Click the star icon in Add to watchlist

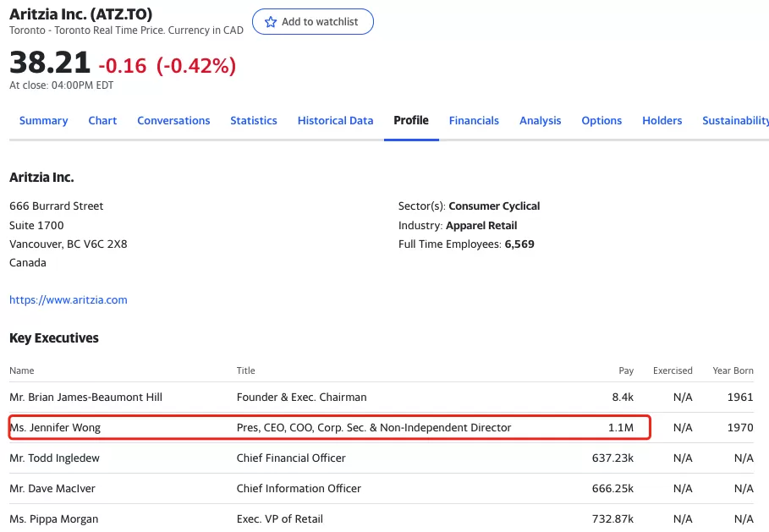click(x=270, y=22)
